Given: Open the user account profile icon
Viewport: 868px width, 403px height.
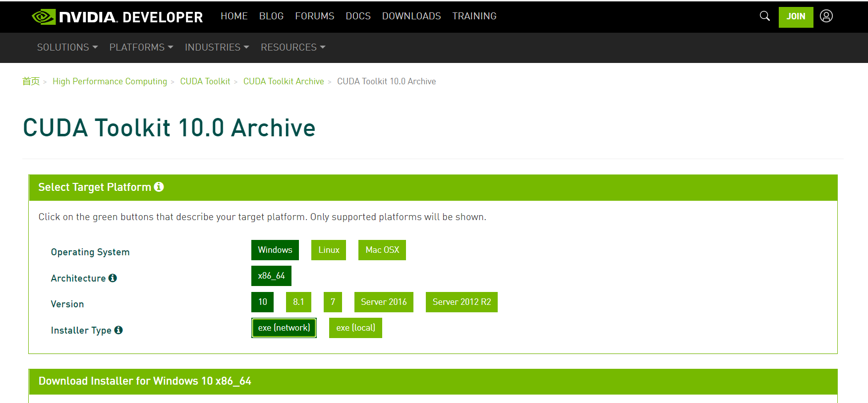Looking at the screenshot, I should point(826,16).
